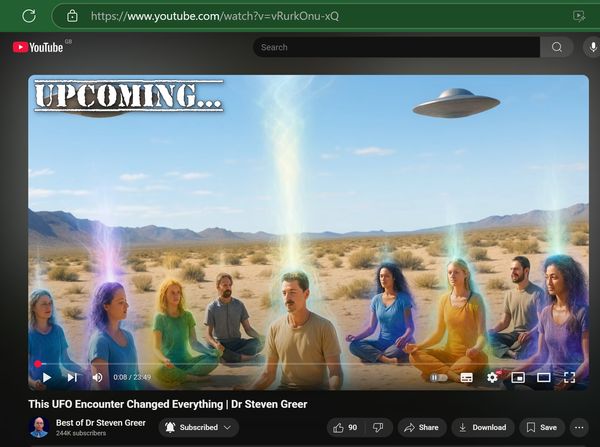Enter full screen mode
The width and height of the screenshot is (600, 447).
(569, 378)
